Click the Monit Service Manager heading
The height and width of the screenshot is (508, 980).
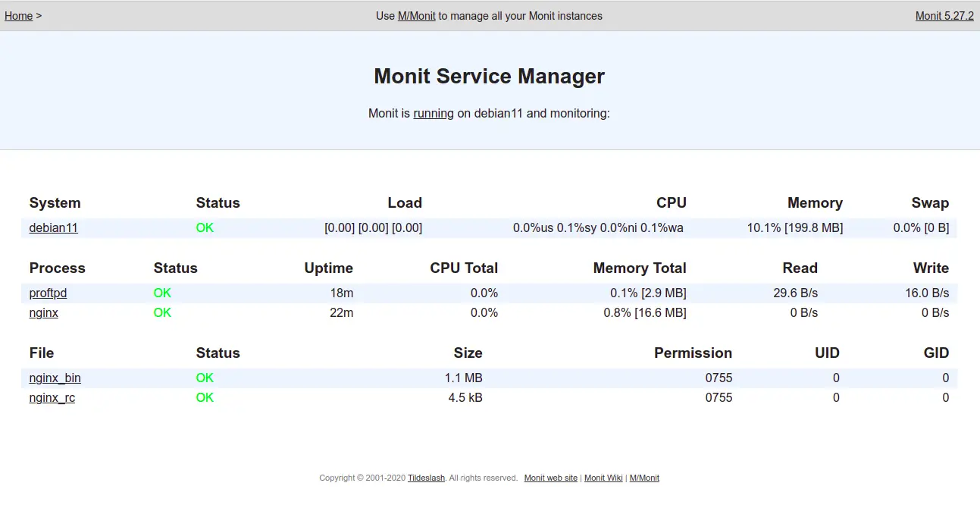490,77
